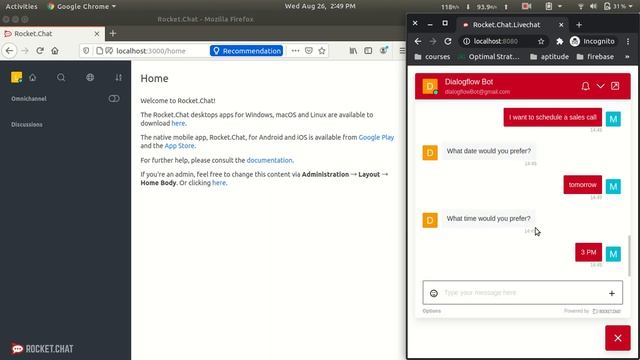Bookmark page with Chrome star
The height and width of the screenshot is (360, 640).
coord(541,41)
